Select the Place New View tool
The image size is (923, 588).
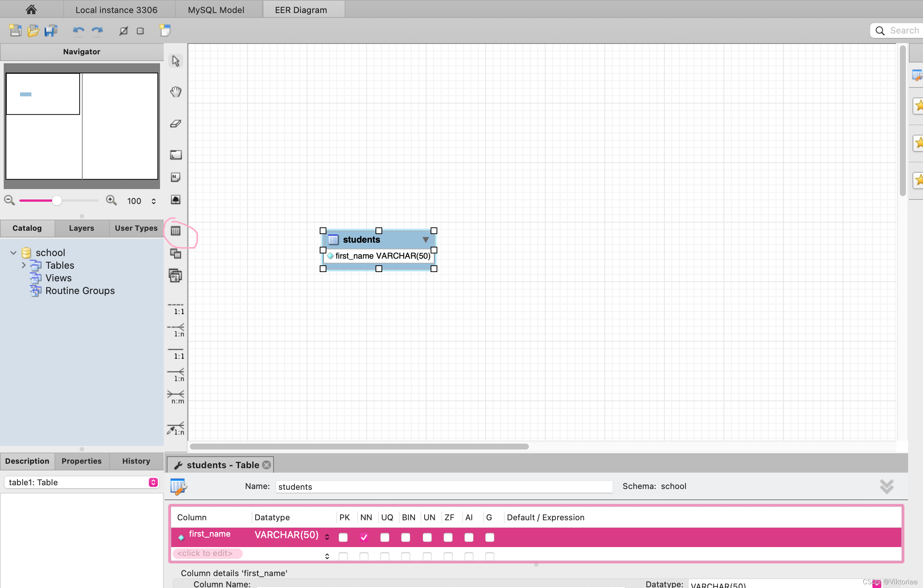(176, 253)
